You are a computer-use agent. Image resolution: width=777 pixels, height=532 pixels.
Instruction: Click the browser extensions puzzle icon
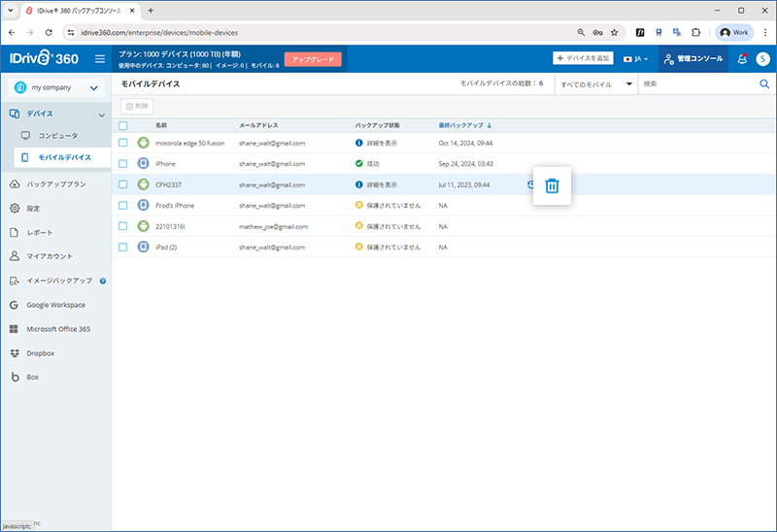(695, 32)
